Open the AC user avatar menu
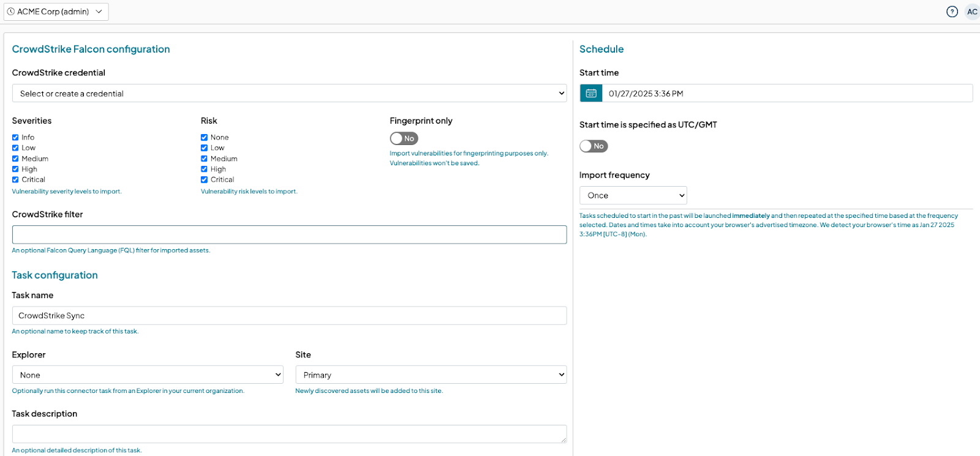This screenshot has width=980, height=456. point(972,12)
